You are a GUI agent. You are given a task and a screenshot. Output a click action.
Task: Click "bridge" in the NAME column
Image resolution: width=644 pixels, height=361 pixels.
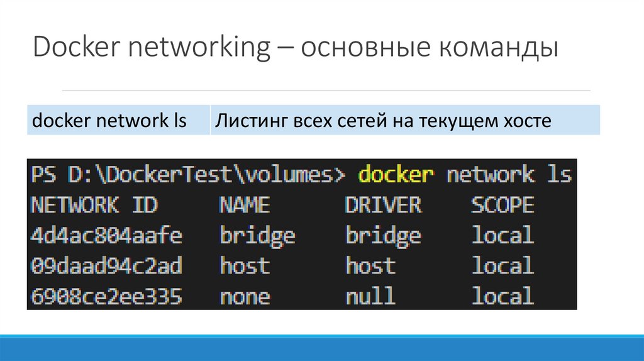[x=257, y=236]
